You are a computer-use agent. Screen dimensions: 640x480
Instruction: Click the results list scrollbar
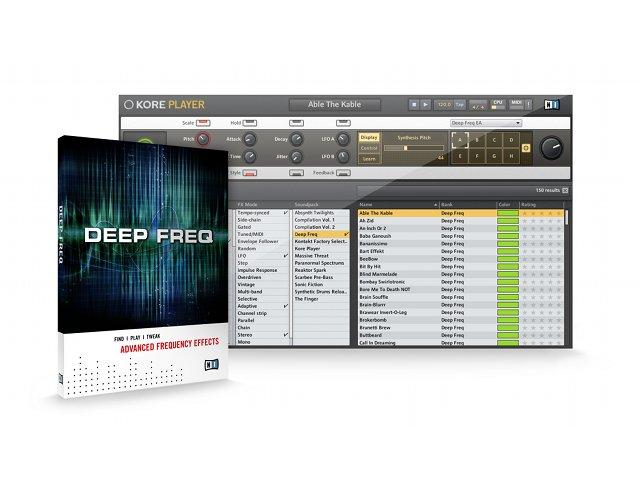click(x=567, y=217)
